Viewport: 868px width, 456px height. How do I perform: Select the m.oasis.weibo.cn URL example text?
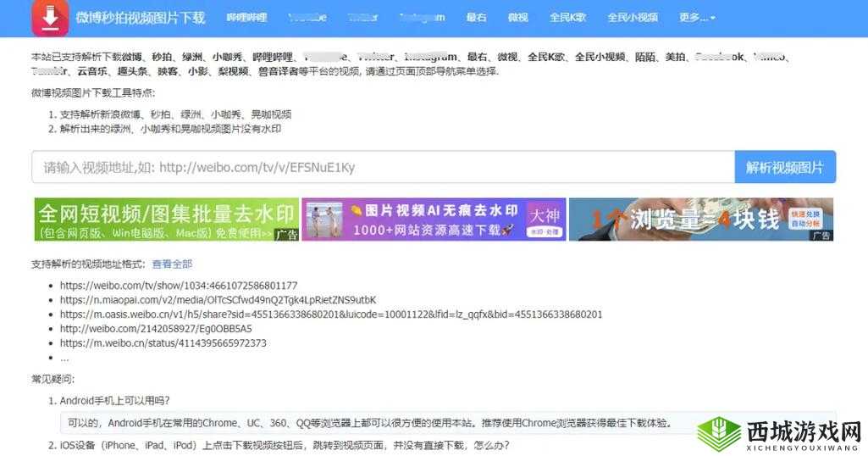331,314
